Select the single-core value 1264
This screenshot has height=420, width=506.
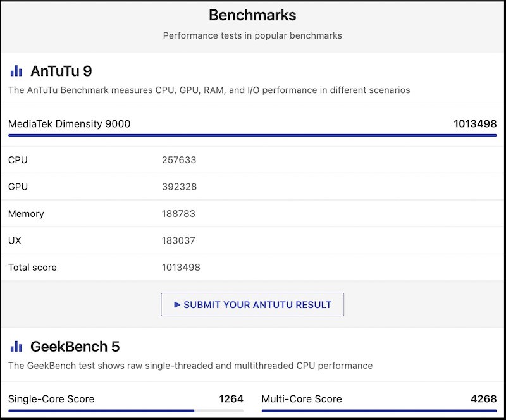click(x=231, y=399)
